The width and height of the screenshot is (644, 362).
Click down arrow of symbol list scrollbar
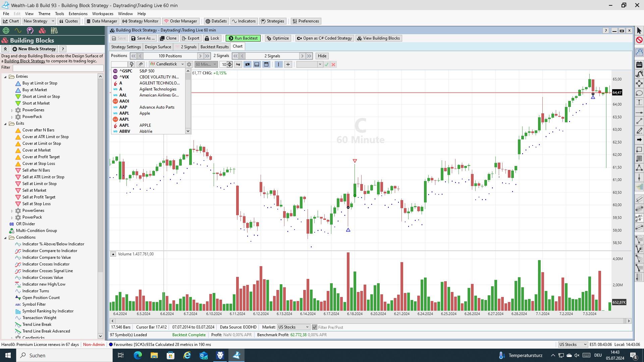point(188,131)
